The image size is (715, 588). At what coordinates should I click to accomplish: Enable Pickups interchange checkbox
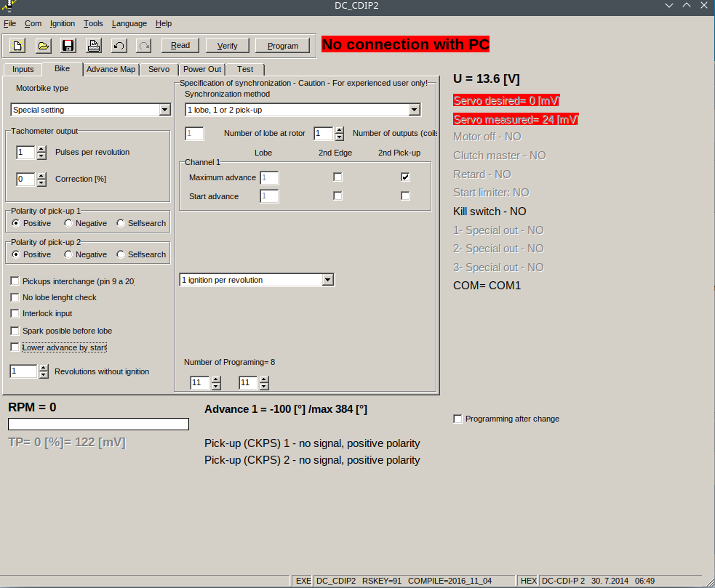(15, 281)
